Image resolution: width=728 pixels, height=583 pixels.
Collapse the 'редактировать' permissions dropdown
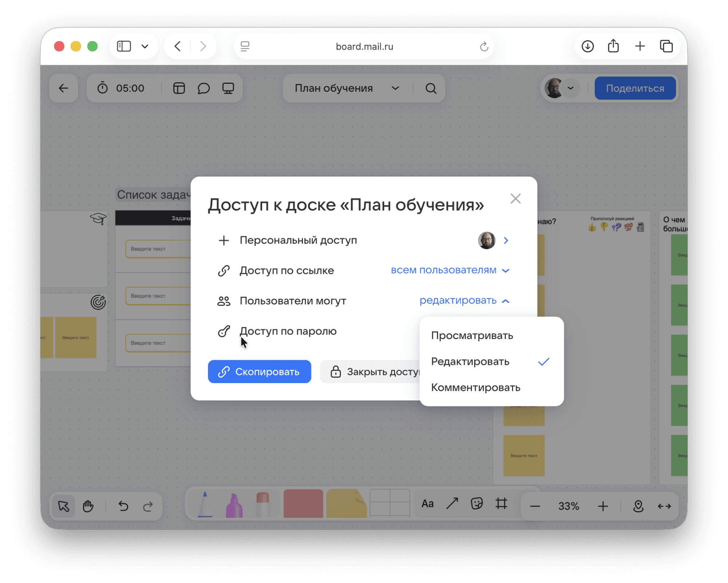click(x=464, y=300)
